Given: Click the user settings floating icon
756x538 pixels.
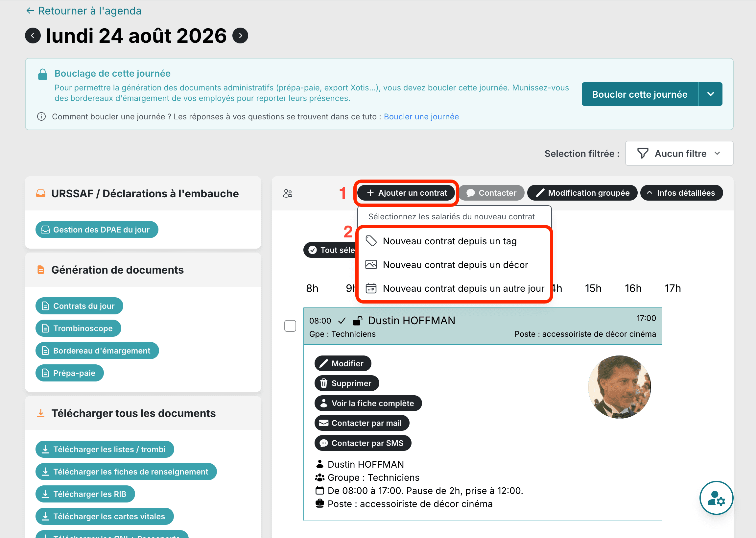Looking at the screenshot, I should [716, 498].
